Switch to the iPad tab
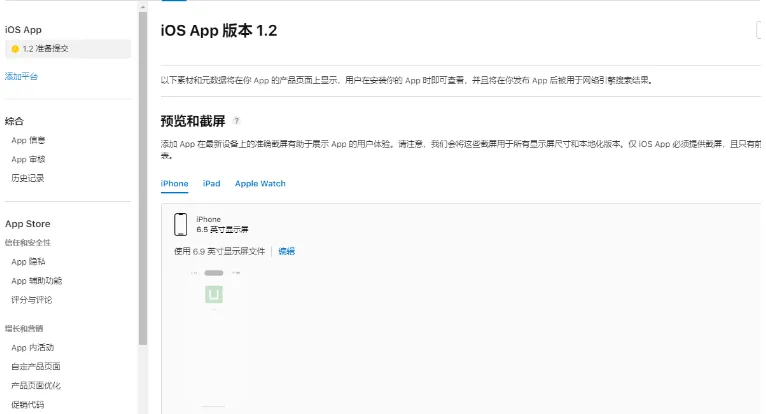 click(x=212, y=184)
